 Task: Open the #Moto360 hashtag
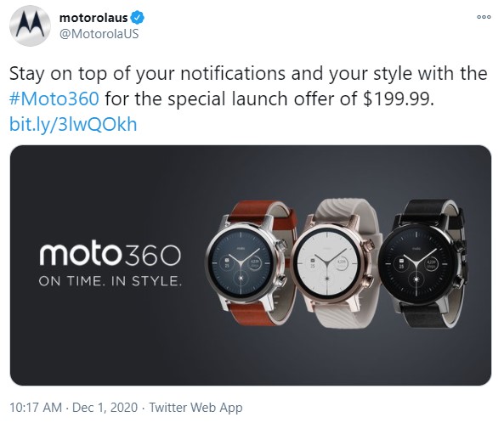(x=54, y=99)
